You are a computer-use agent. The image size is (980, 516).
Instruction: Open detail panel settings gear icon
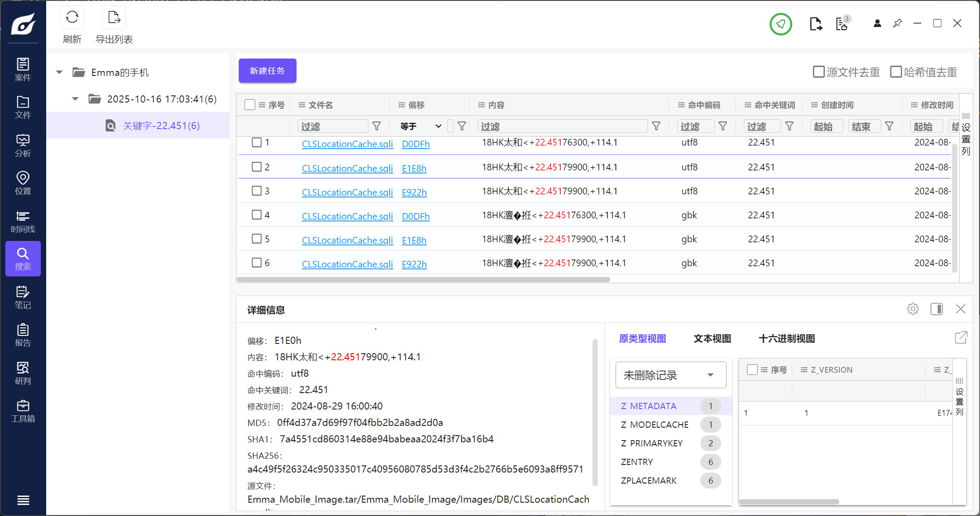point(913,309)
